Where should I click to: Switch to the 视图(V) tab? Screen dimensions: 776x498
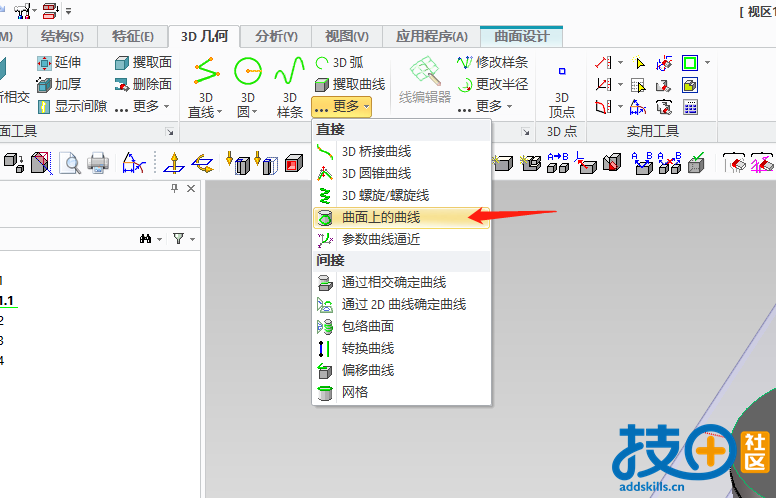347,37
